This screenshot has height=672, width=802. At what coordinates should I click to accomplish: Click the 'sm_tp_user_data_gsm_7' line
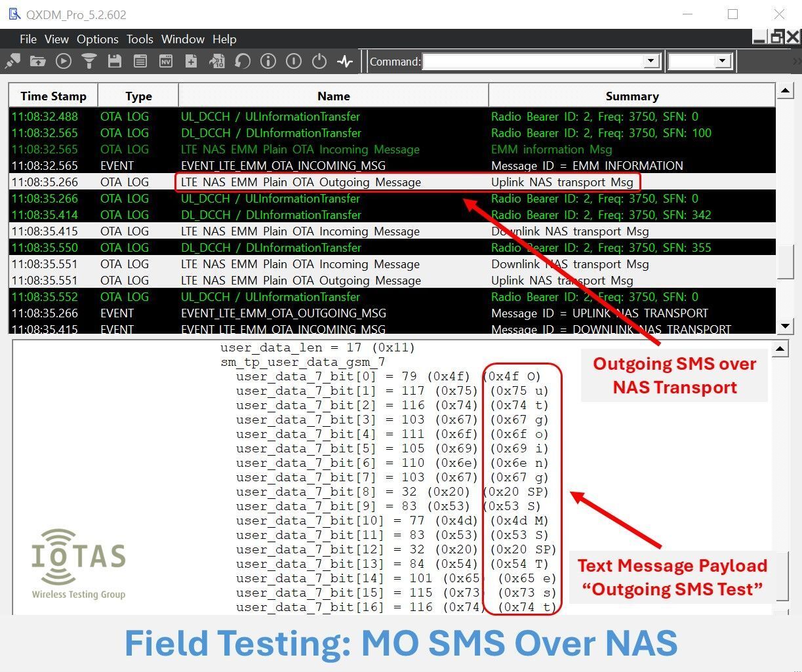pyautogui.click(x=302, y=362)
